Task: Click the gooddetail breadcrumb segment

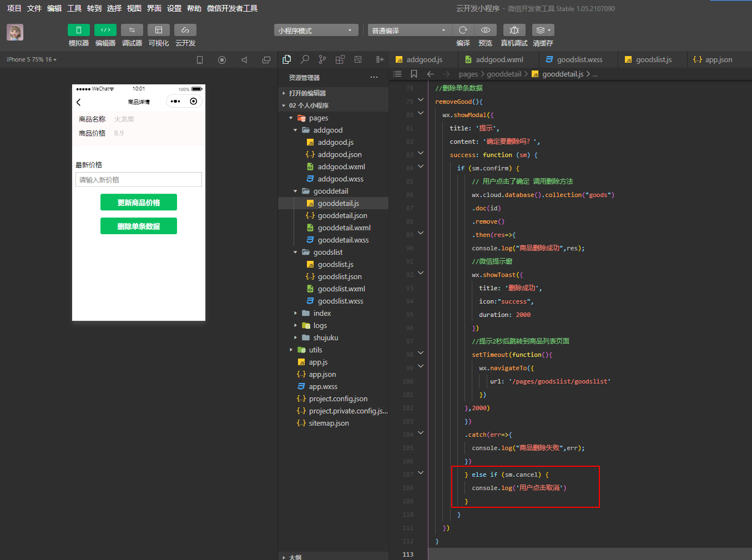Action: click(x=504, y=74)
